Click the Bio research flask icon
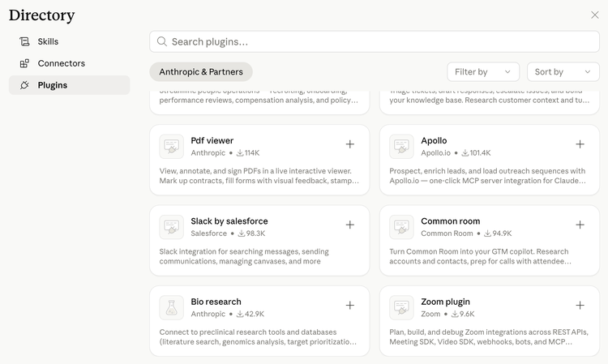 coord(171,307)
